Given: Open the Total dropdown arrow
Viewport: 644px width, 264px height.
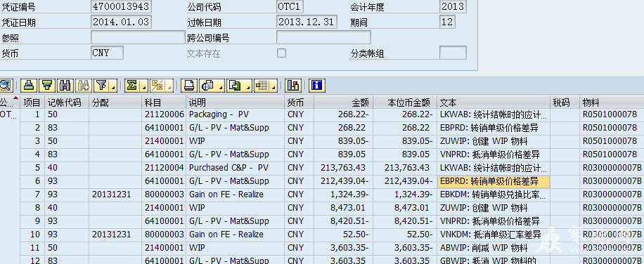Looking at the screenshot, I should (143, 86).
